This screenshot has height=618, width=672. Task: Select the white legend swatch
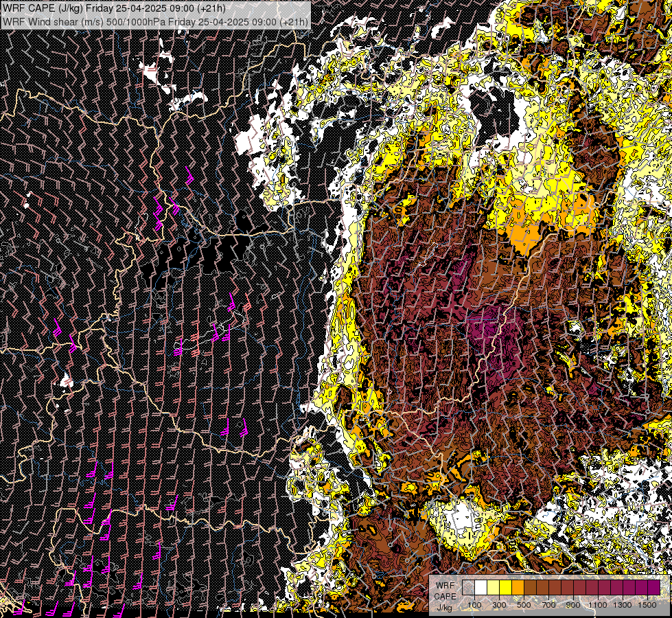[481, 587]
